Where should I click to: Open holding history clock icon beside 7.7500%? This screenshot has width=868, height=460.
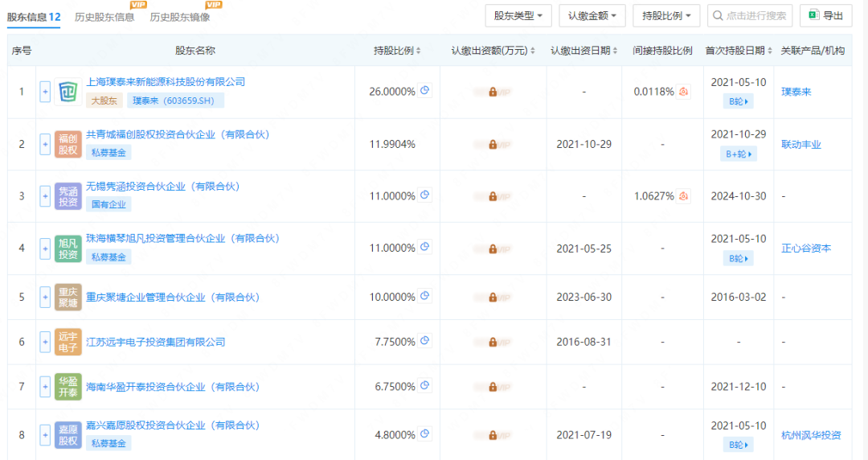[x=424, y=341]
